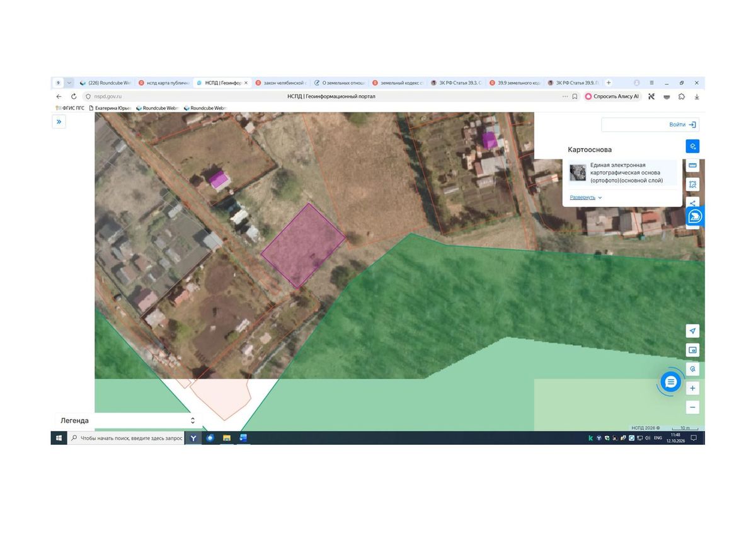Open the round chat message bubble

pos(670,382)
